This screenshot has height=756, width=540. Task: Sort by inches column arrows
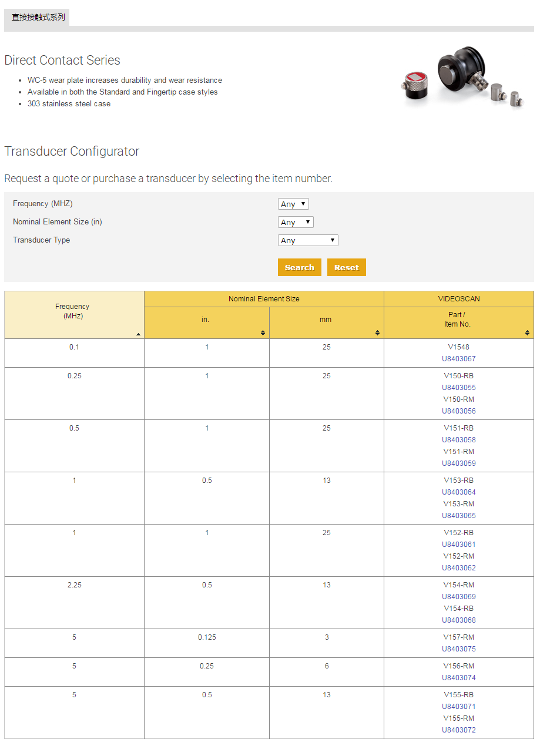(263, 333)
